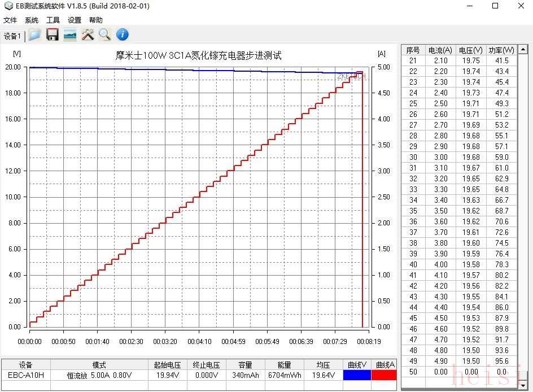The image size is (533, 392).
Task: Open the hammer and wrench settings icon
Action: pos(88,35)
